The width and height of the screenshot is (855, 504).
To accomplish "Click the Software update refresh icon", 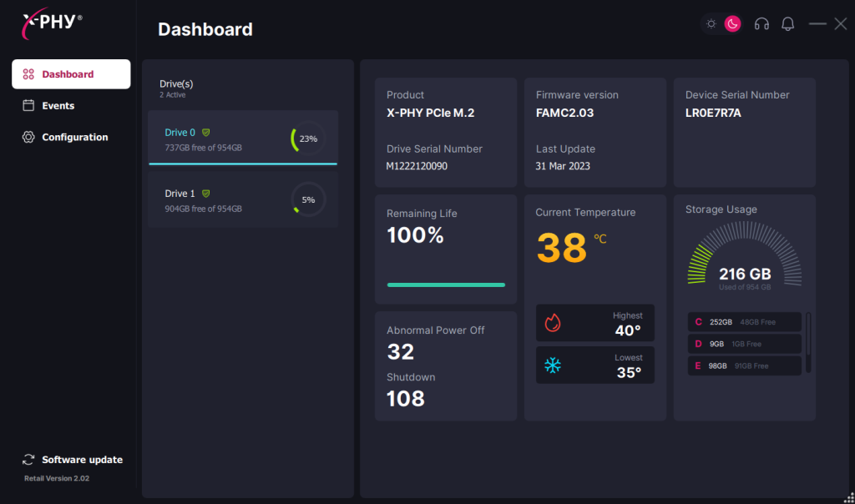I will (x=28, y=460).
